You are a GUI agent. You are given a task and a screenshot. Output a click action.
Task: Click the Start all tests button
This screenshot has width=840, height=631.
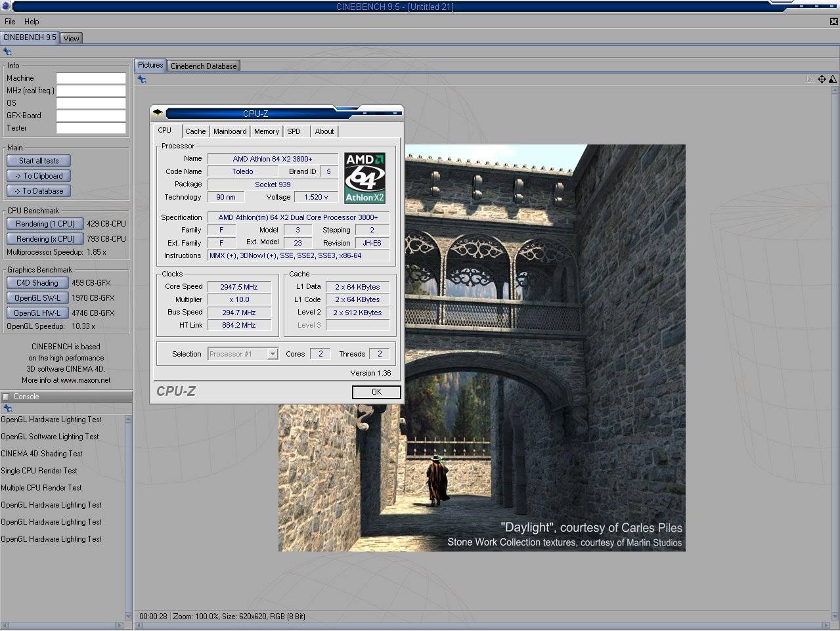(x=39, y=161)
